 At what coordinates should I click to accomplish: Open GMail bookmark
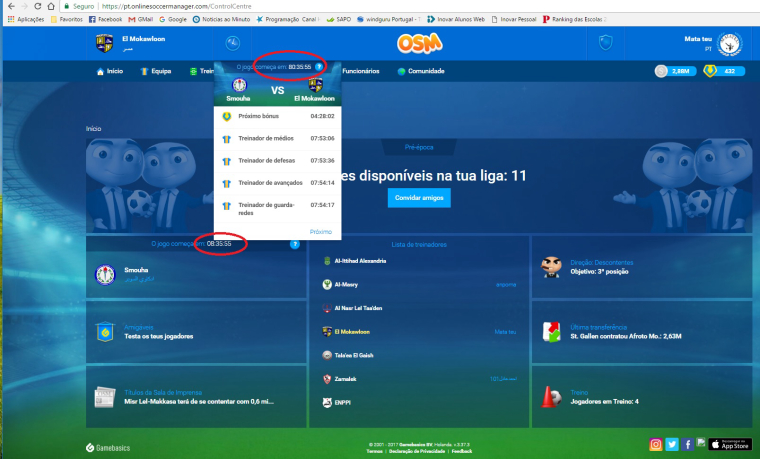[141, 19]
